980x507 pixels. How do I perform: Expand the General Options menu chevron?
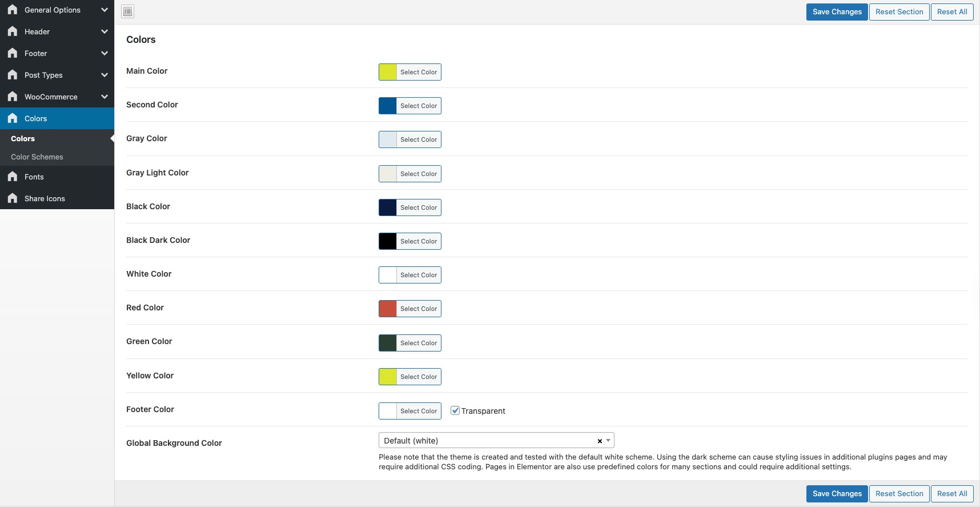pos(105,10)
